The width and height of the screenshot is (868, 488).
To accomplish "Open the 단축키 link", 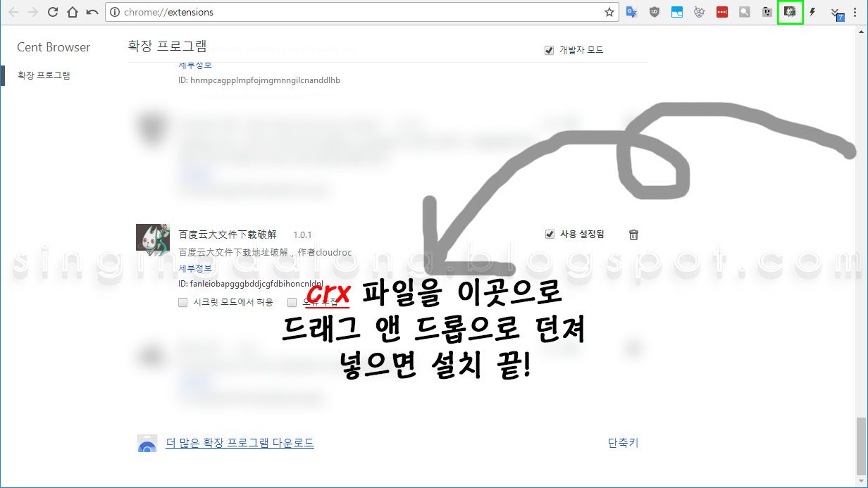I will 623,443.
